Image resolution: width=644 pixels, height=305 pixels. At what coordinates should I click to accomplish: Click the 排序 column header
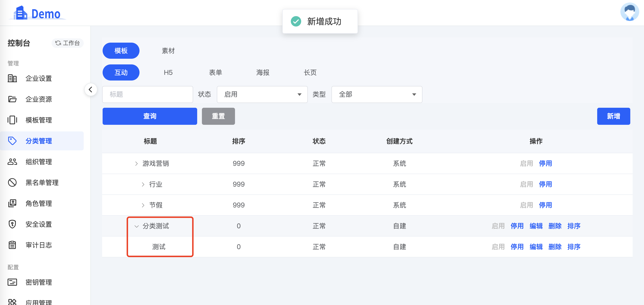tap(239, 141)
